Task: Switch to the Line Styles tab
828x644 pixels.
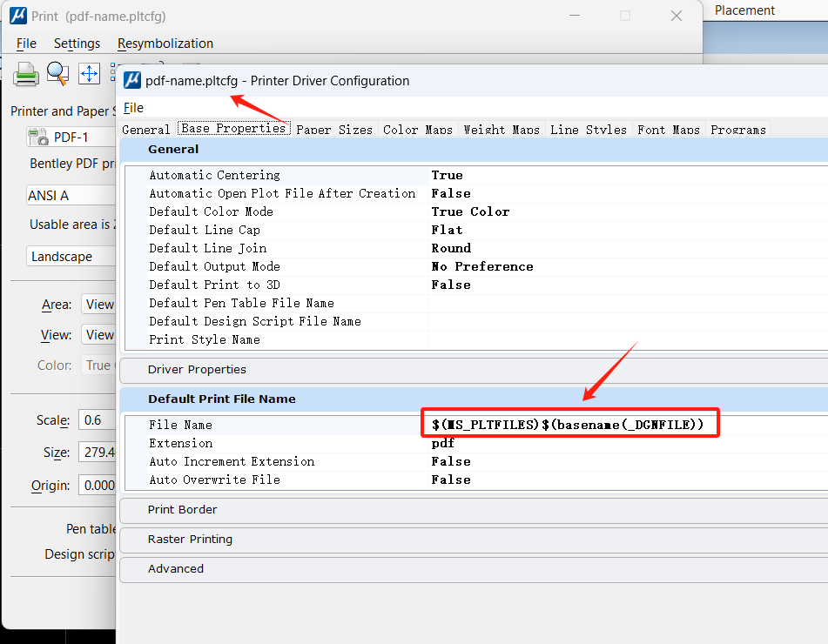Action: tap(589, 130)
